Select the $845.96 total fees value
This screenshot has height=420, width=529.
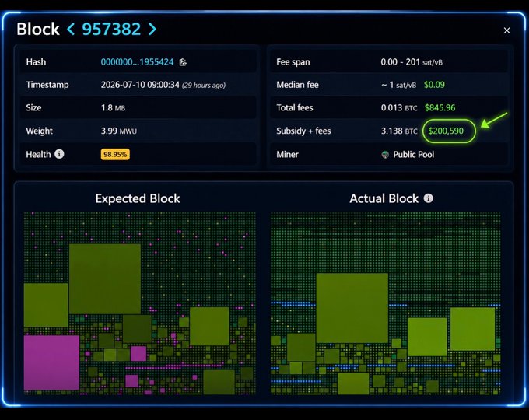coord(440,107)
